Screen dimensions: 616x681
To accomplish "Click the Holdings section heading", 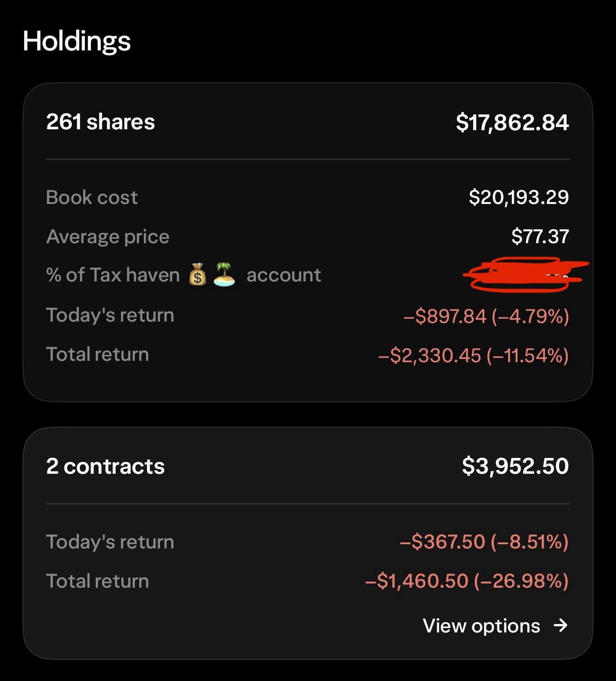I will click(x=77, y=41).
